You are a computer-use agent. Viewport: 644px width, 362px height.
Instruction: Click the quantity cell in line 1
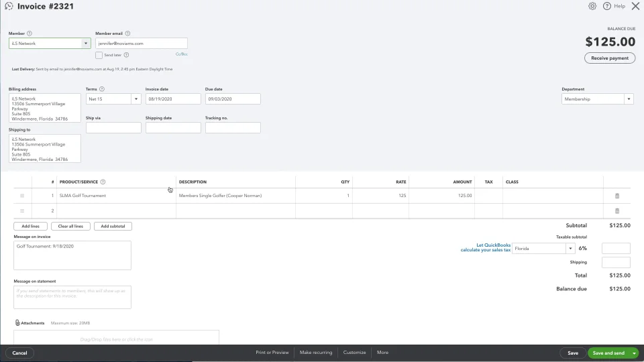pos(324,196)
